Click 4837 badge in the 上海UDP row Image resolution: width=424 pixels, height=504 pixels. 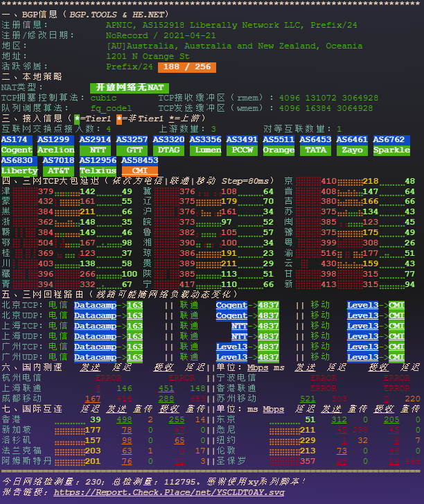pyautogui.click(x=268, y=336)
